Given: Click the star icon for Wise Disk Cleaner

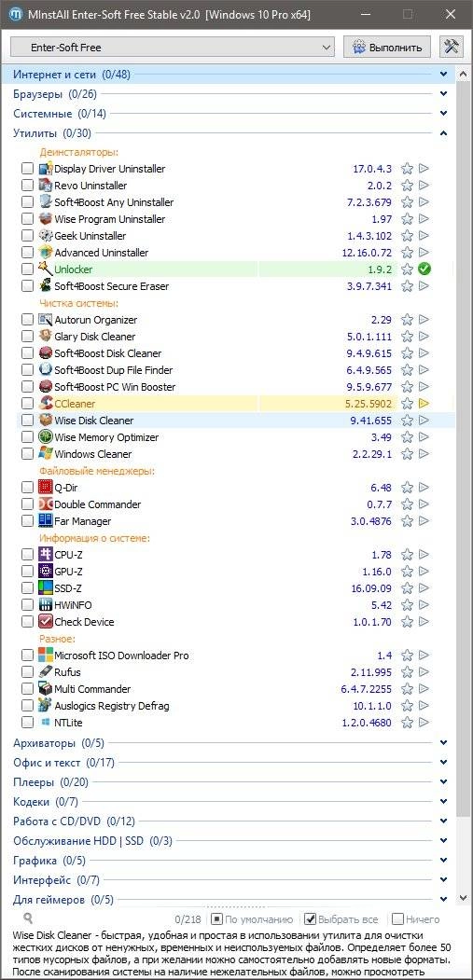Looking at the screenshot, I should (x=408, y=421).
